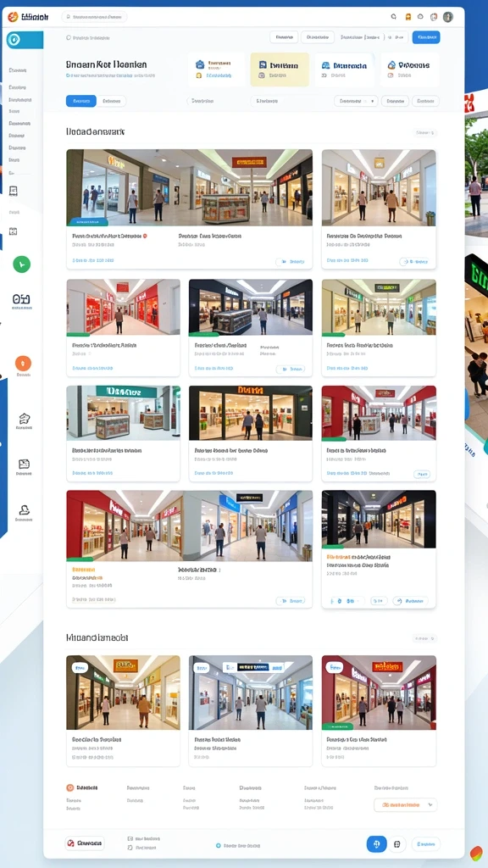The height and width of the screenshot is (868, 488).
Task: Open the dropdown with arrow in filter row
Action: click(x=356, y=102)
